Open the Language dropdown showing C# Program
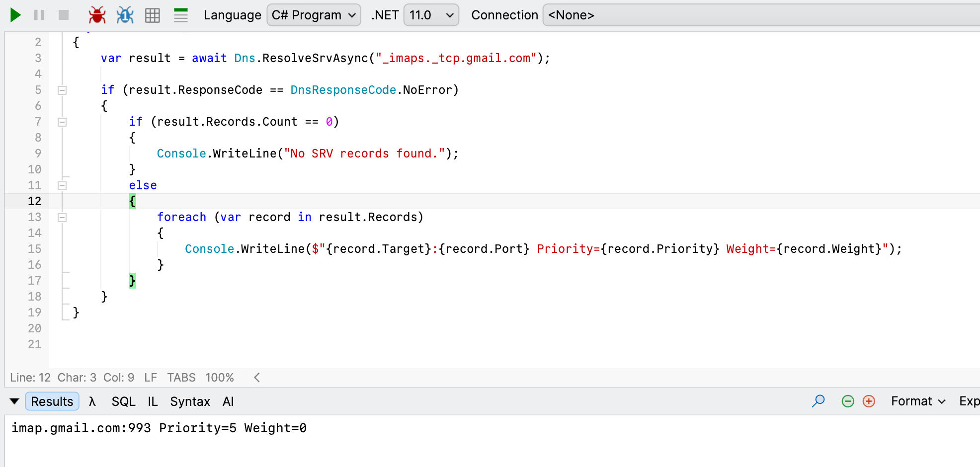 [x=314, y=15]
